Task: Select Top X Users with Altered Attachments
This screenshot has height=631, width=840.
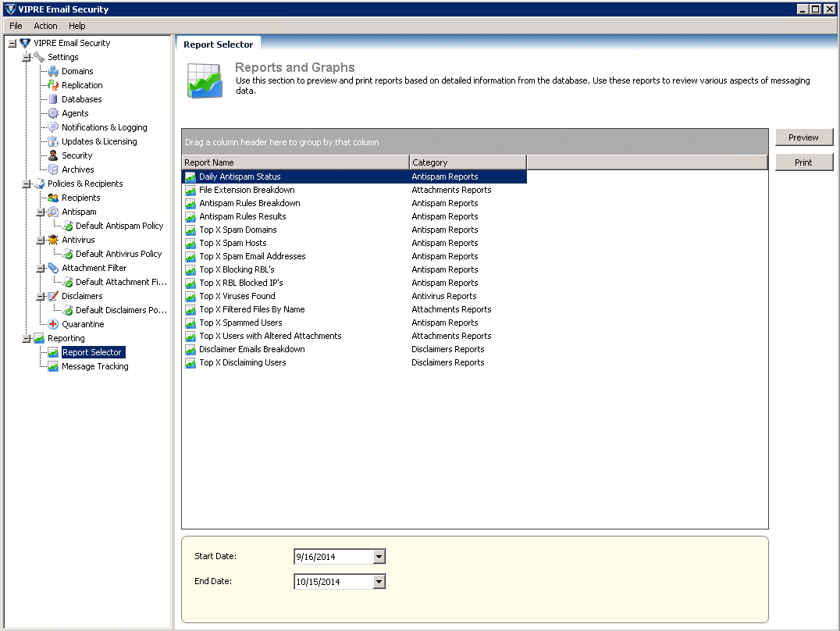Action: [x=354, y=336]
